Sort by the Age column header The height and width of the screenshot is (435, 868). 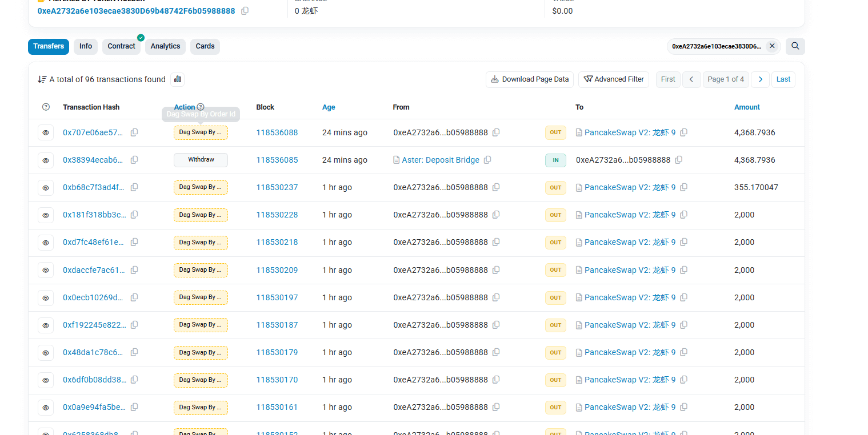pyautogui.click(x=329, y=107)
